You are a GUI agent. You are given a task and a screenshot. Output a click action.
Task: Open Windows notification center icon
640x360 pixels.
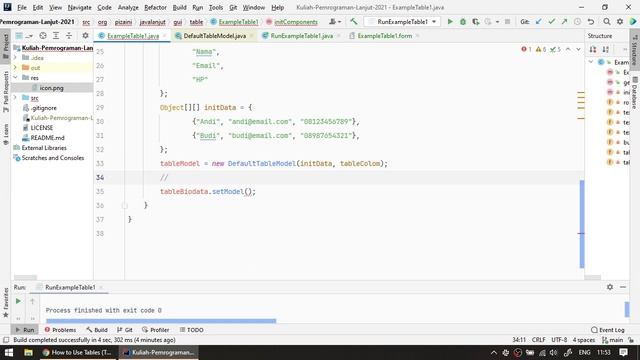(623, 352)
